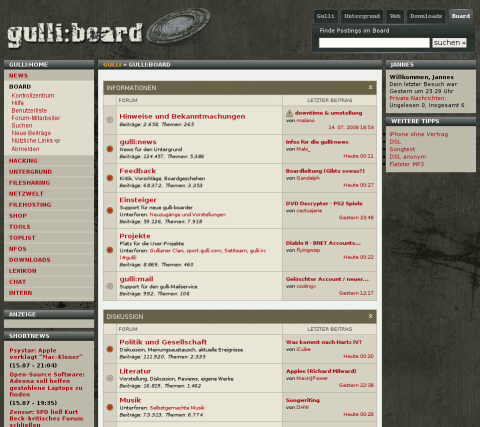480x427 pixels.
Task: Open the Forum-Mitarbeiter link
Action: pos(36,118)
